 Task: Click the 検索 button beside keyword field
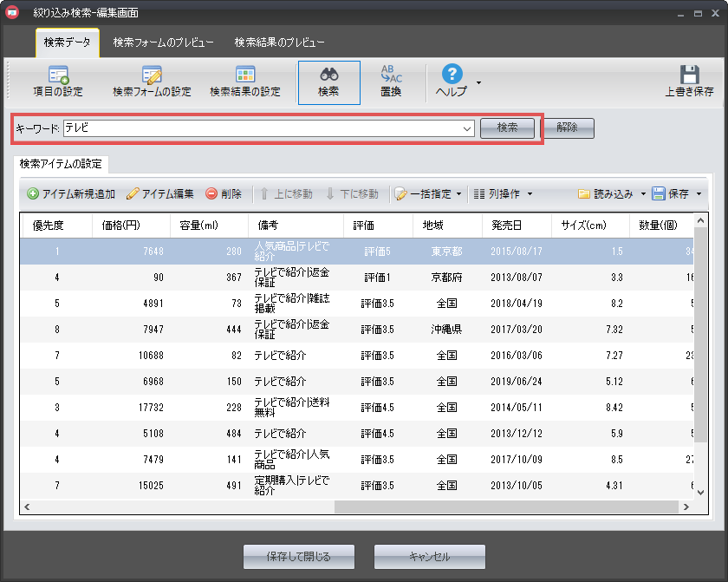[x=507, y=128]
